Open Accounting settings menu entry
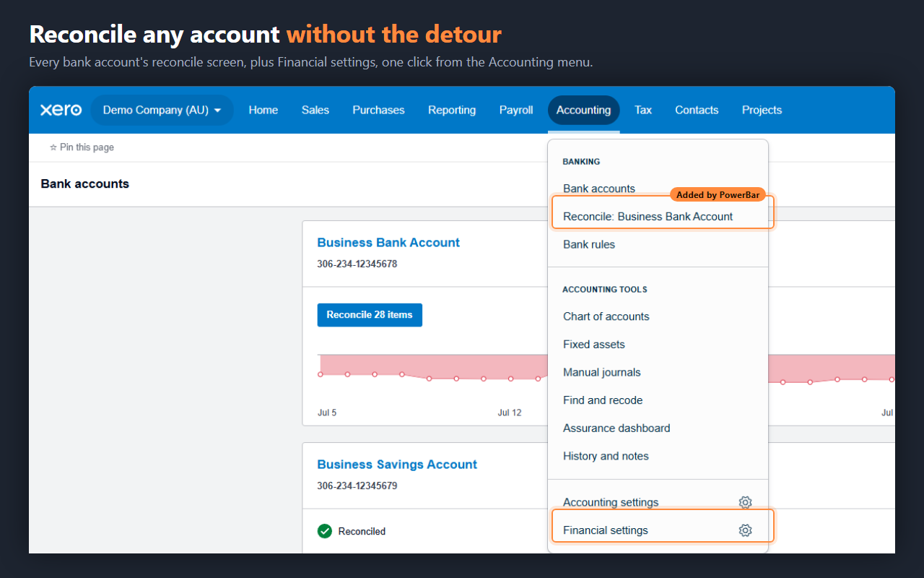The width and height of the screenshot is (924, 578). [x=611, y=502]
